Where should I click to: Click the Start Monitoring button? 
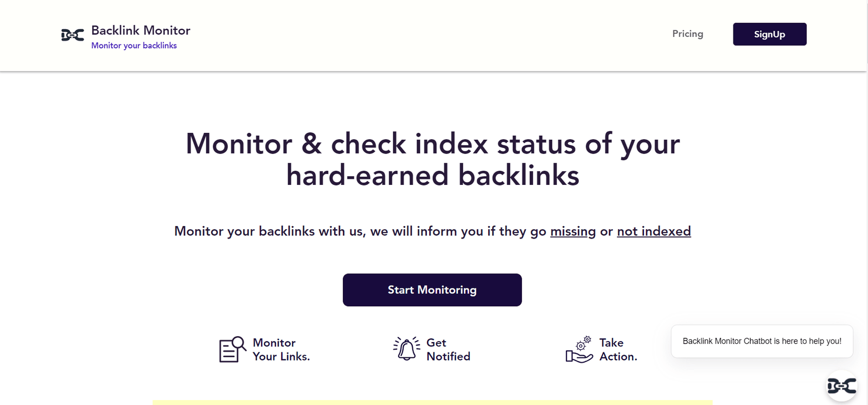click(432, 290)
